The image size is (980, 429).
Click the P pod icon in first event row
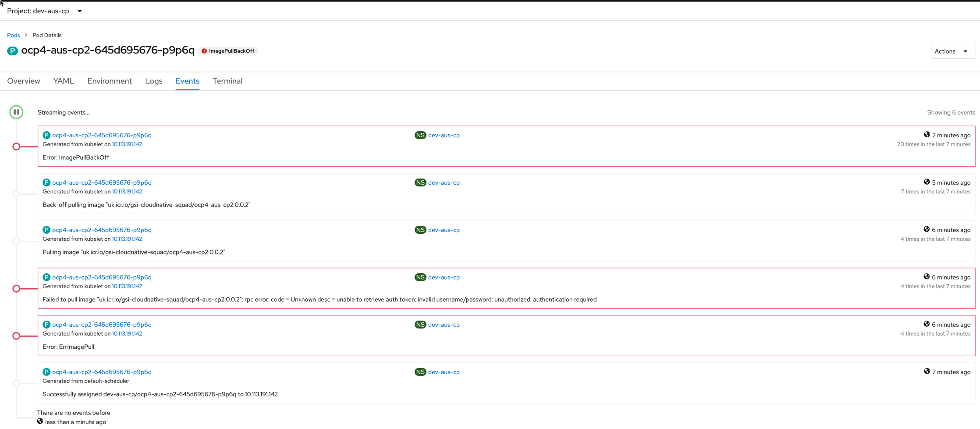(x=46, y=135)
